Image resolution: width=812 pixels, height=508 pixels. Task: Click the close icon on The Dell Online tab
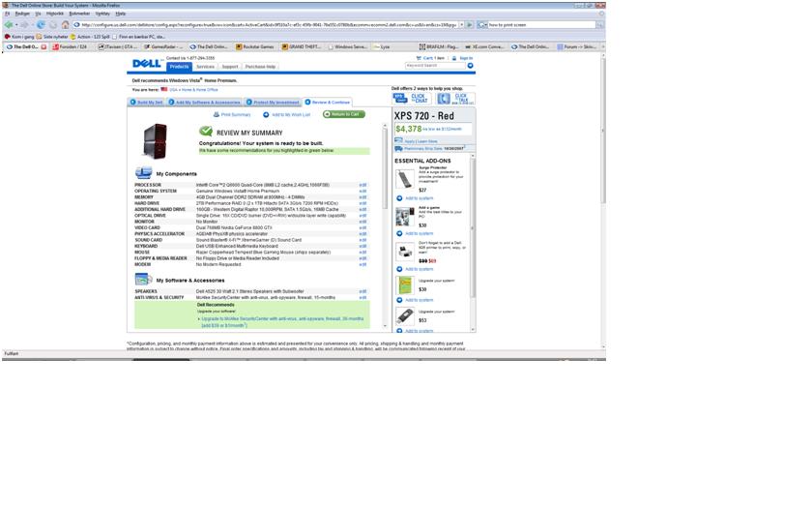pos(43,46)
